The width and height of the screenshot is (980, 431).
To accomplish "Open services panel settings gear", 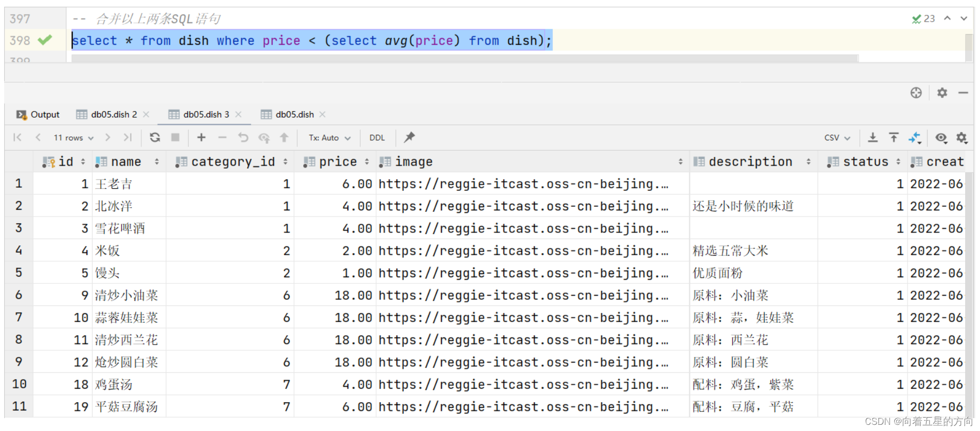I will click(942, 93).
